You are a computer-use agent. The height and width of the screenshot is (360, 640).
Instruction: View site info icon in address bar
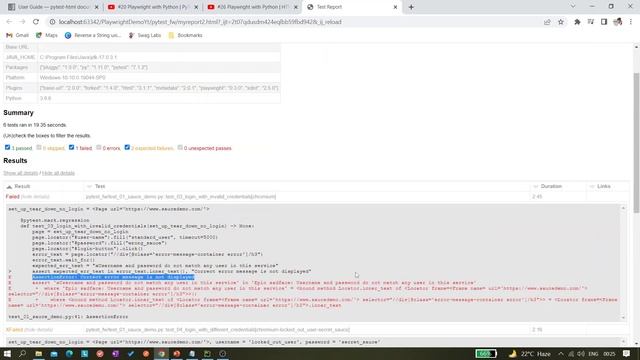pos(52,22)
